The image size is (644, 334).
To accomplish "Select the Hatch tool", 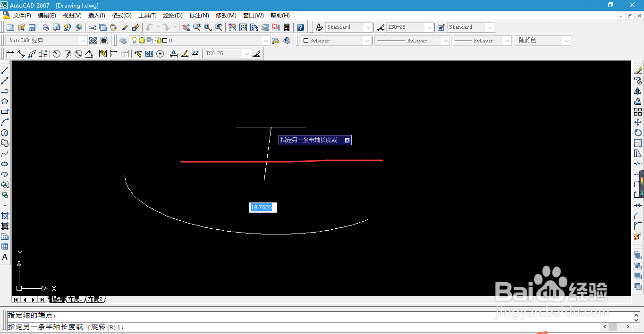I will 5,215.
